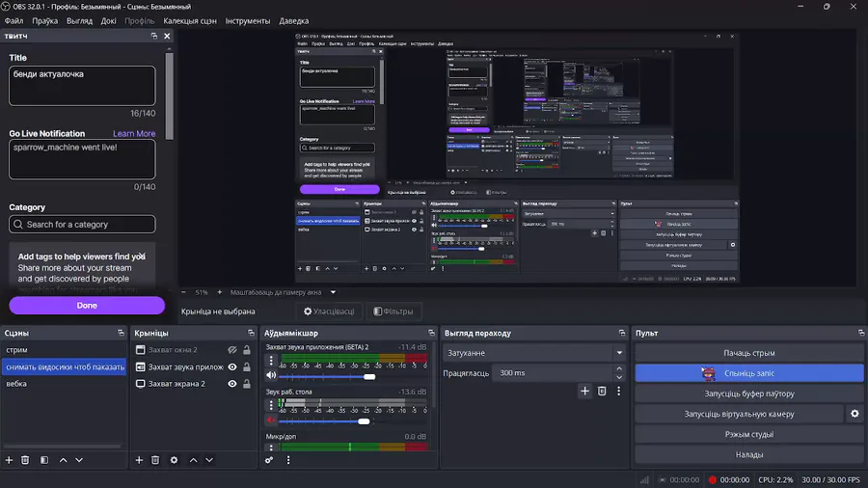This screenshot has height=488, width=868.
Task: Open audio mixer menu dots
Action: [287, 460]
